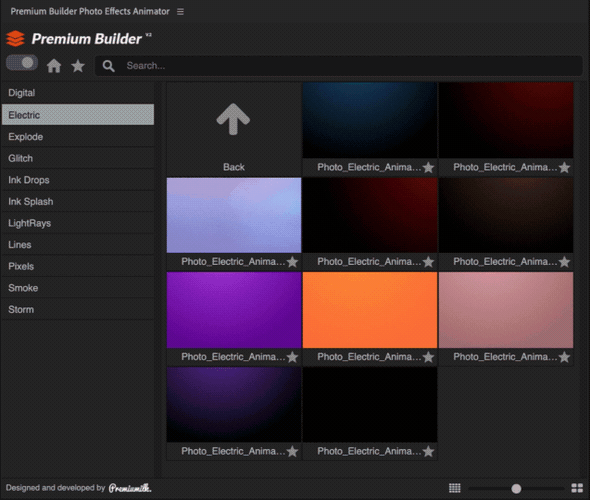Select the Electric category
This screenshot has width=590, height=500.
(x=78, y=115)
